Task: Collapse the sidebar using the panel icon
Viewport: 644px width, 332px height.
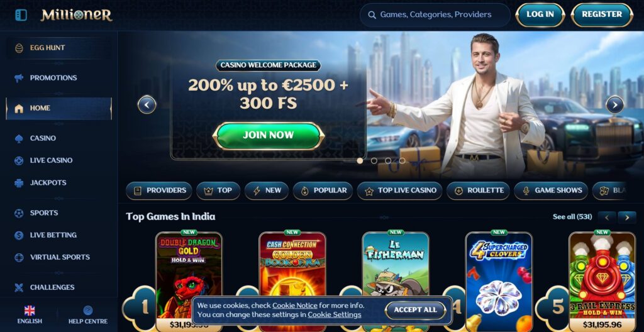Action: coord(21,15)
